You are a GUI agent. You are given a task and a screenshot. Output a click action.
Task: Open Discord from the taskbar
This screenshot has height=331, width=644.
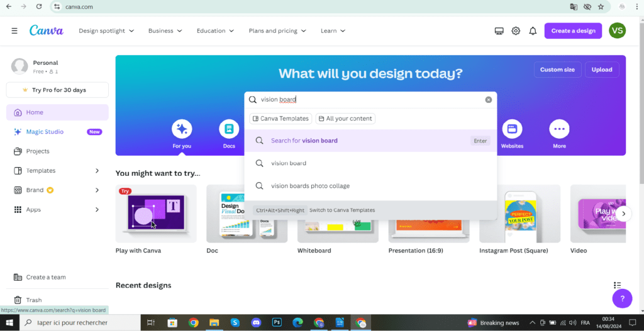click(257, 322)
